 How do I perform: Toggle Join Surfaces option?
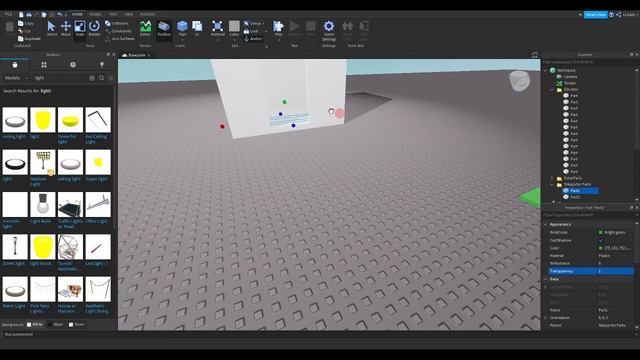pyautogui.click(x=120, y=39)
